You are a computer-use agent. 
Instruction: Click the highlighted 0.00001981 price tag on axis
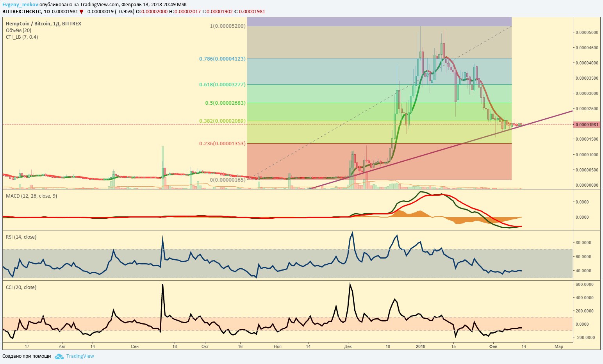click(587, 125)
